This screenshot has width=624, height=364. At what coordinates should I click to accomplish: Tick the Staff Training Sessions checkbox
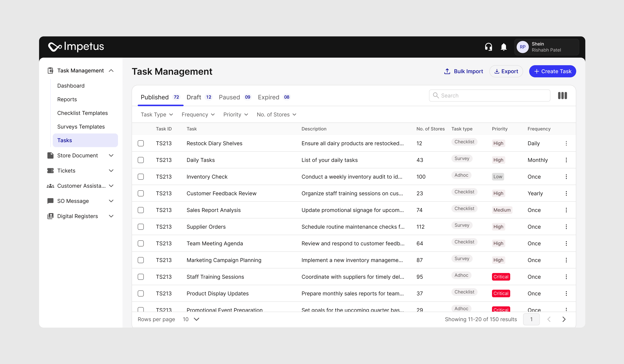pyautogui.click(x=141, y=277)
